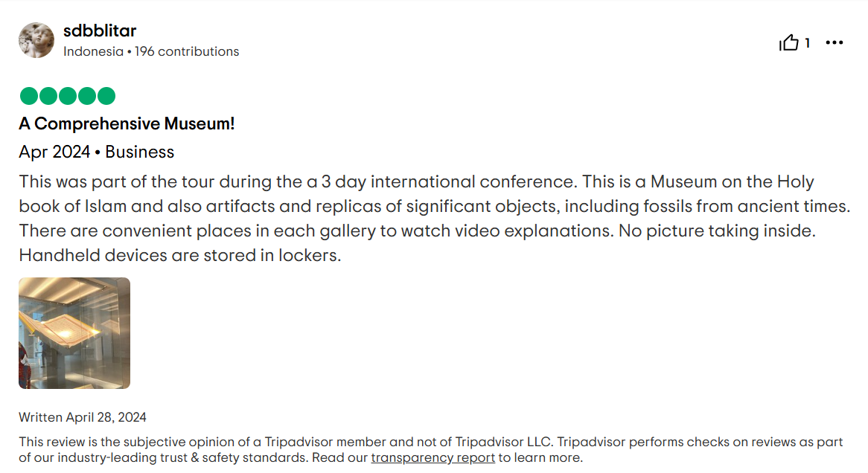Open the sdbblitar username profile link

(100, 31)
